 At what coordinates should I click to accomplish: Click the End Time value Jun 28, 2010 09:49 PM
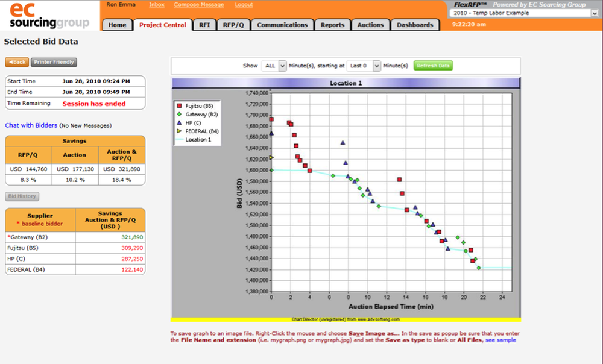[96, 92]
